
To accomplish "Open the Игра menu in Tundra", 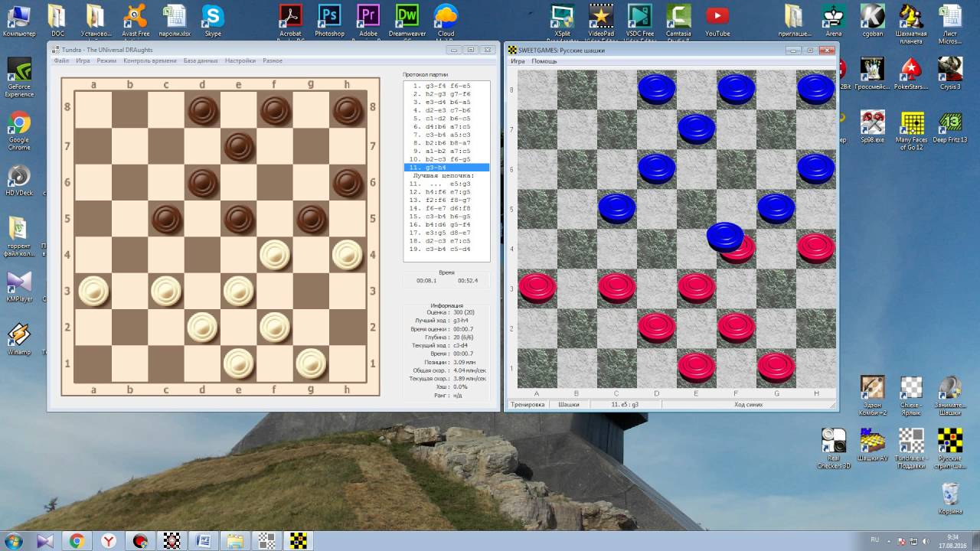I will coord(83,60).
